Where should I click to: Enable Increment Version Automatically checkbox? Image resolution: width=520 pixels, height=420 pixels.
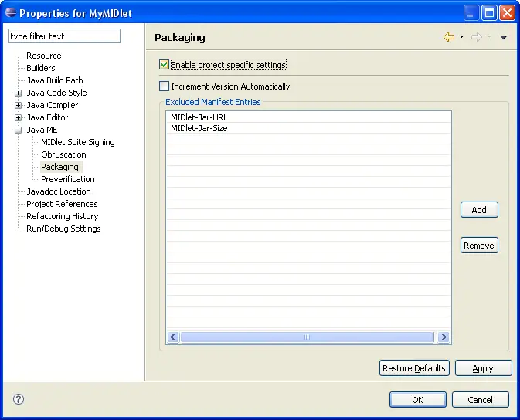click(x=164, y=86)
